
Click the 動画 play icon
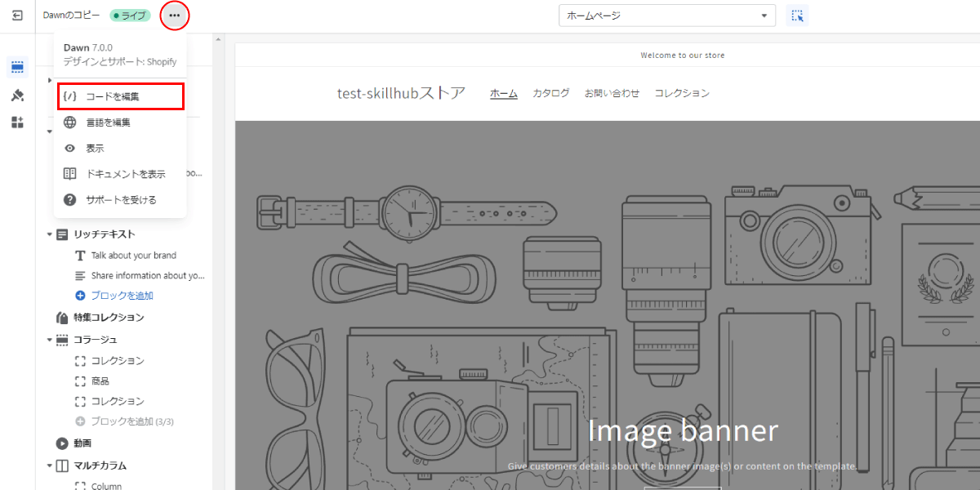coord(62,443)
